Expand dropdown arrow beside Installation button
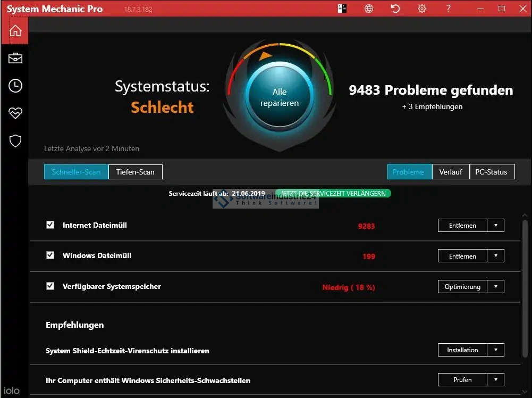The image size is (532, 398). point(496,350)
